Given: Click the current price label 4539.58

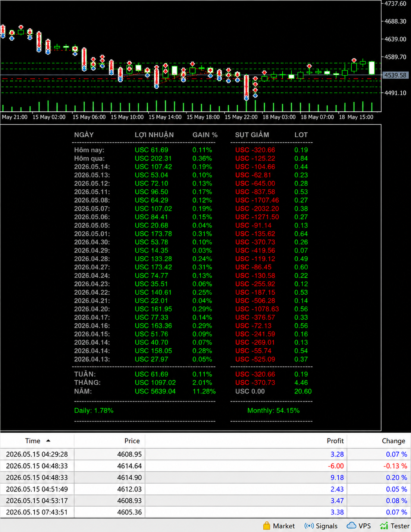Looking at the screenshot, I should pos(395,75).
